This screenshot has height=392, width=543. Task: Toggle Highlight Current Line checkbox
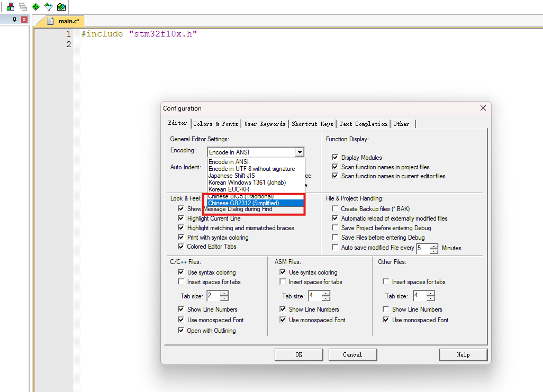click(182, 218)
